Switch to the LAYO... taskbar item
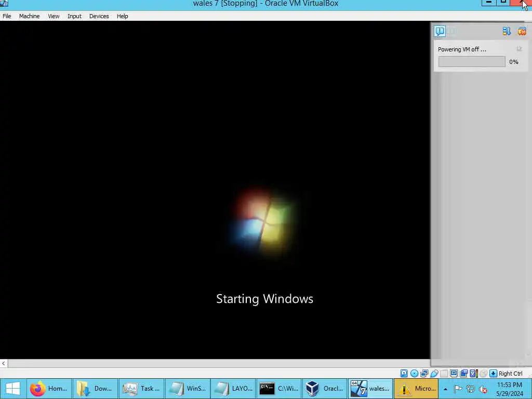Image resolution: width=532 pixels, height=399 pixels. pyautogui.click(x=233, y=389)
